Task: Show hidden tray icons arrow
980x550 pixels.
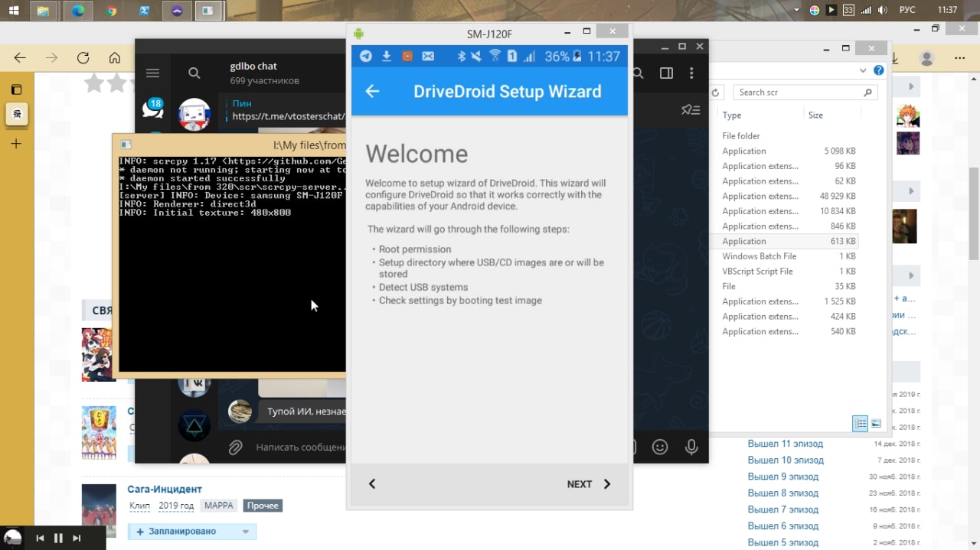Action: tap(797, 10)
